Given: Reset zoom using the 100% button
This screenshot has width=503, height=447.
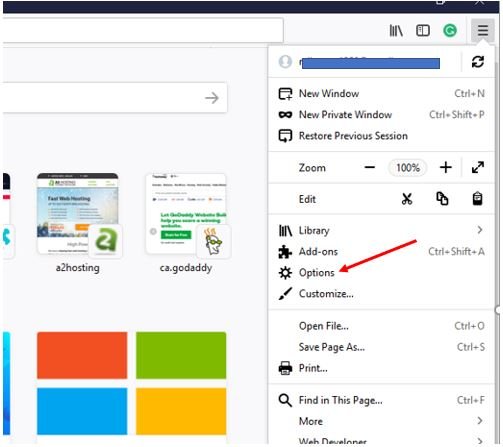Looking at the screenshot, I should [x=408, y=168].
